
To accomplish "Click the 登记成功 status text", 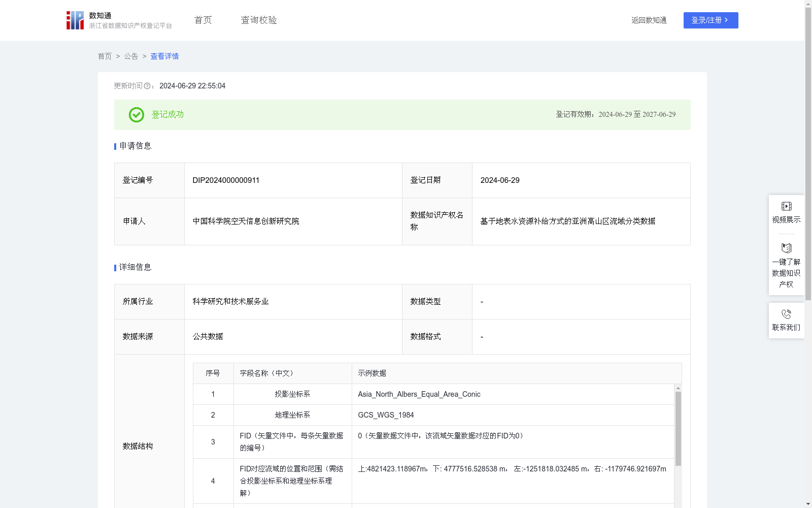I will click(167, 115).
